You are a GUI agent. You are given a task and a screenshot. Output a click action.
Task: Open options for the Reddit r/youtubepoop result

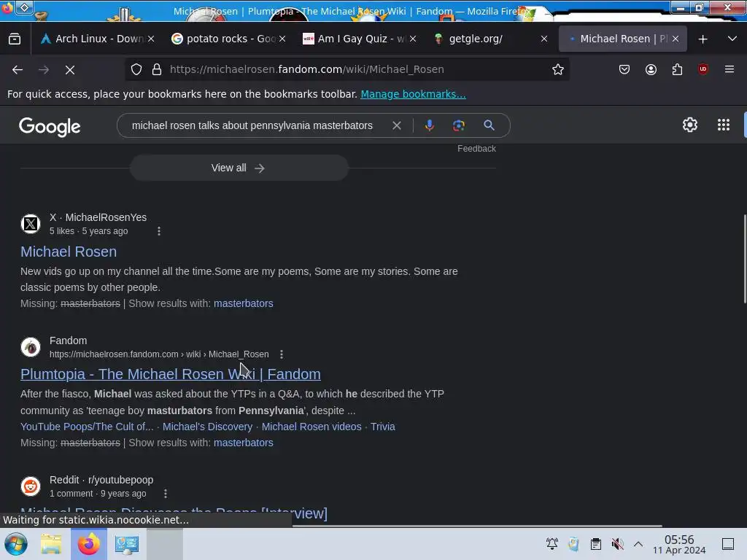(x=166, y=494)
